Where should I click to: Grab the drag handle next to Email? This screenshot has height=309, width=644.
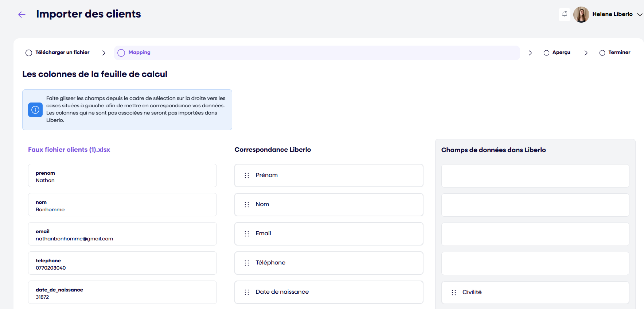pyautogui.click(x=247, y=234)
